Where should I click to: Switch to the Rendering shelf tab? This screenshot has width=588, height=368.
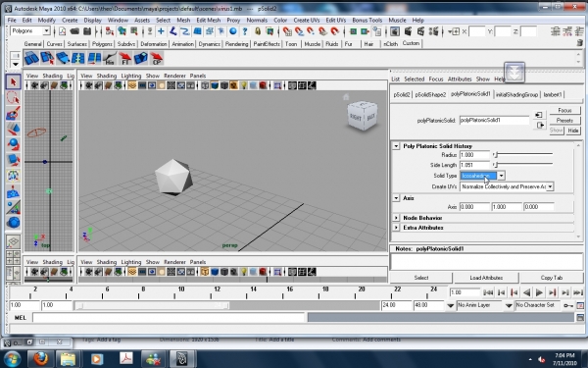pyautogui.click(x=236, y=44)
